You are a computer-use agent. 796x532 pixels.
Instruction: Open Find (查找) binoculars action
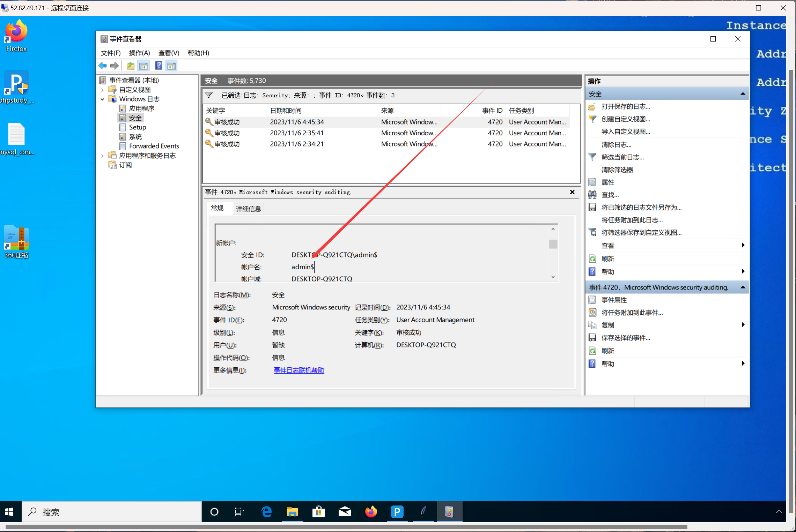[610, 195]
